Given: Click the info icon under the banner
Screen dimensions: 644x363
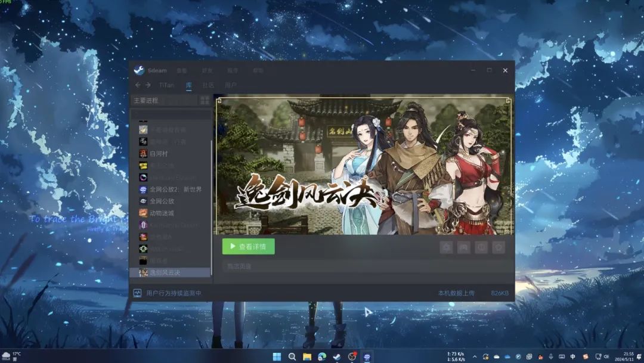Looking at the screenshot, I should coord(481,247).
